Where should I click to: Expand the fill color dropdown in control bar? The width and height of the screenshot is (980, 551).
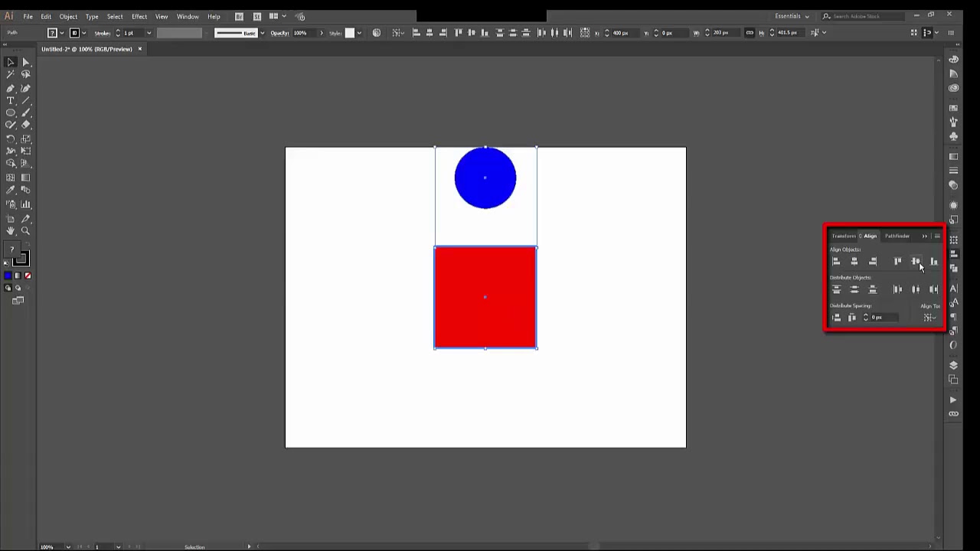[x=61, y=33]
